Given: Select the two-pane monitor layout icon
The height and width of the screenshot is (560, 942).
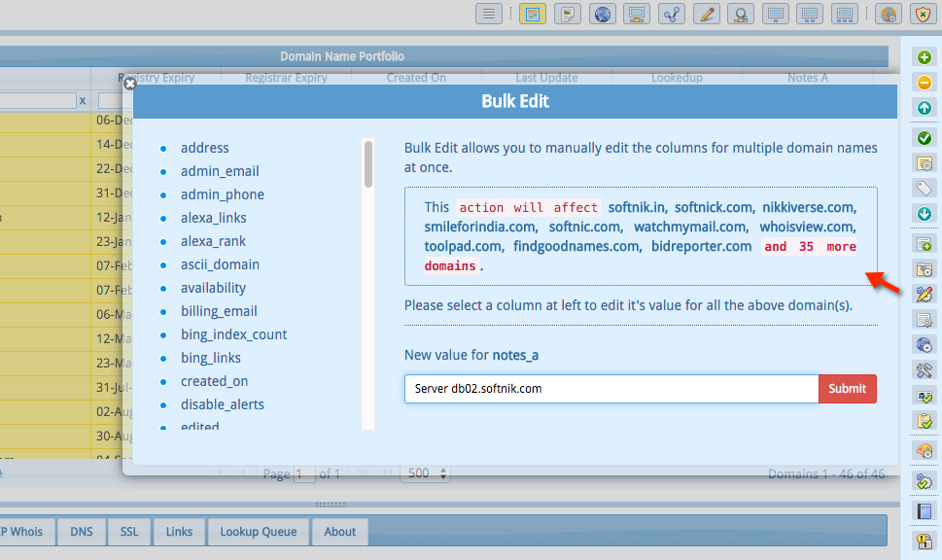Looking at the screenshot, I should (810, 14).
